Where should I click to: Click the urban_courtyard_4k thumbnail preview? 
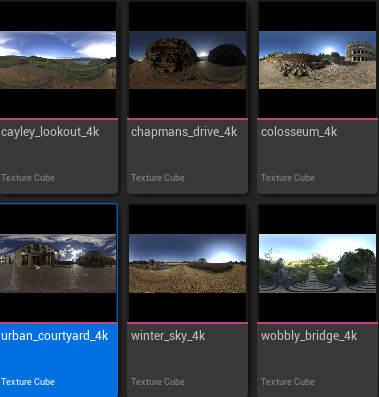click(x=58, y=263)
